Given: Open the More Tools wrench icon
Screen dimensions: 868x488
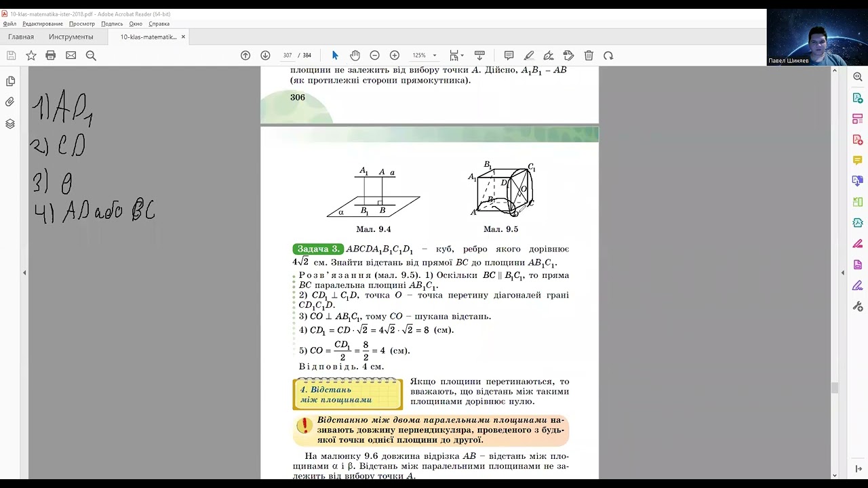Looking at the screenshot, I should 858,306.
